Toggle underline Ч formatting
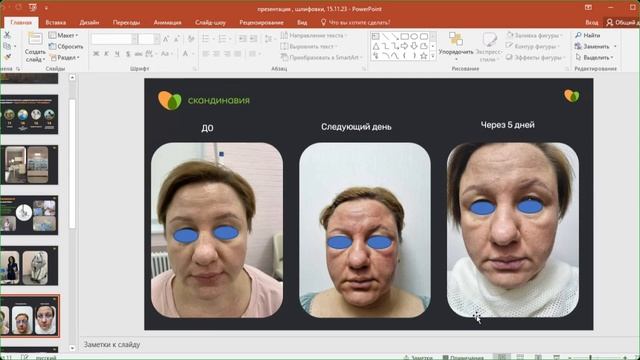 pos(117,53)
